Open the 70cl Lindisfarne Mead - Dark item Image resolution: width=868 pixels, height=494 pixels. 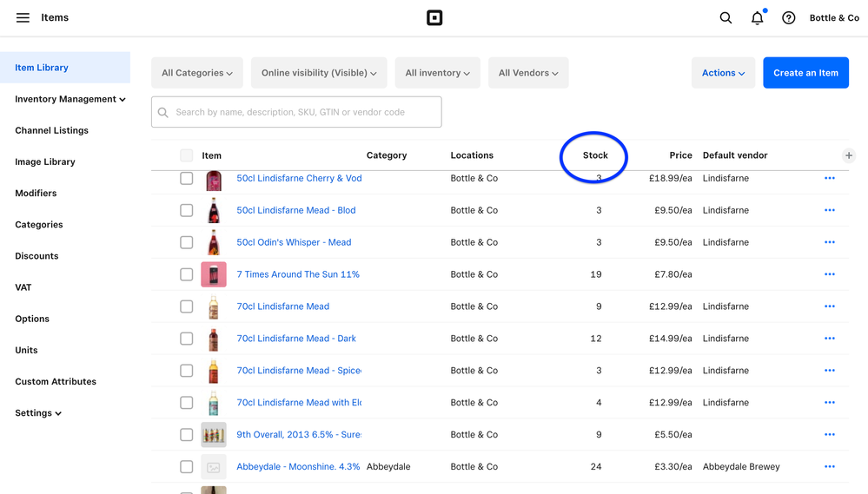click(296, 339)
